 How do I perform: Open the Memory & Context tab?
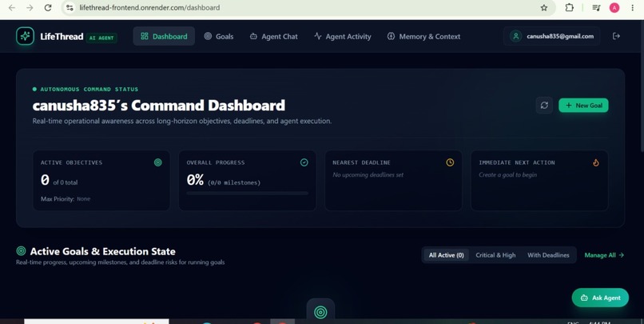pyautogui.click(x=423, y=36)
